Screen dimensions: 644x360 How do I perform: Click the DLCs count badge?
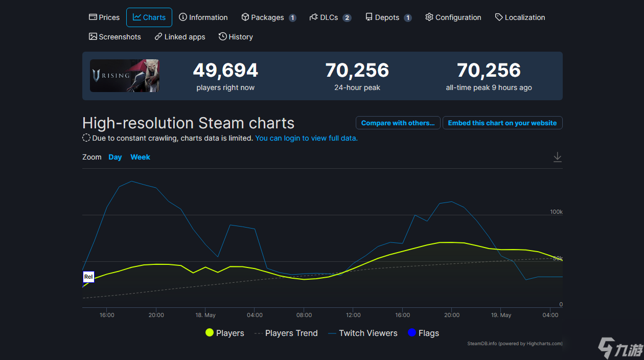(x=347, y=18)
